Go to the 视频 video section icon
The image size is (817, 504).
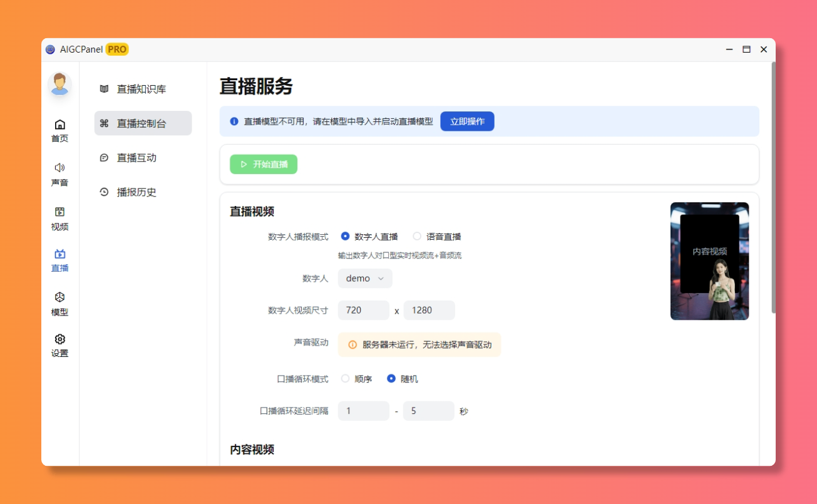[59, 212]
